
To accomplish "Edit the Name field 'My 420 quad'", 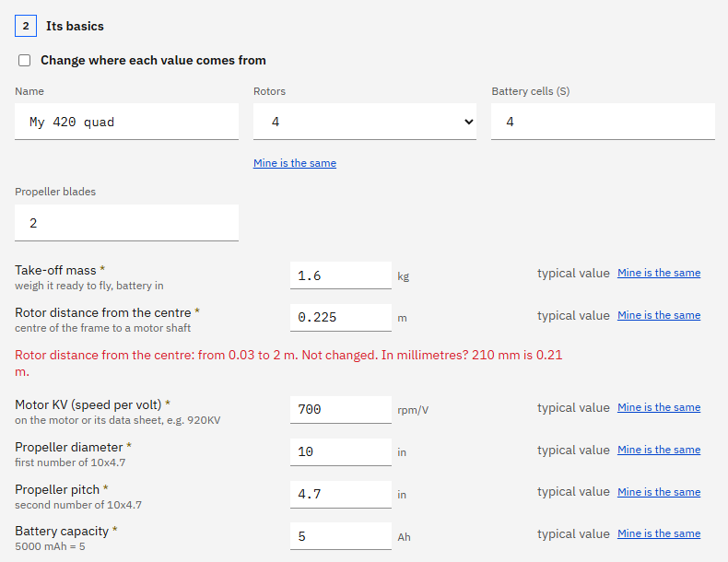I will [x=127, y=122].
